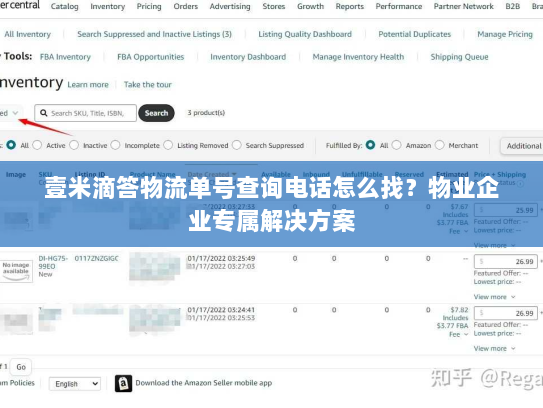543x408 pixels.
Task: Select the Search Suppressed radio
Action: (237, 145)
